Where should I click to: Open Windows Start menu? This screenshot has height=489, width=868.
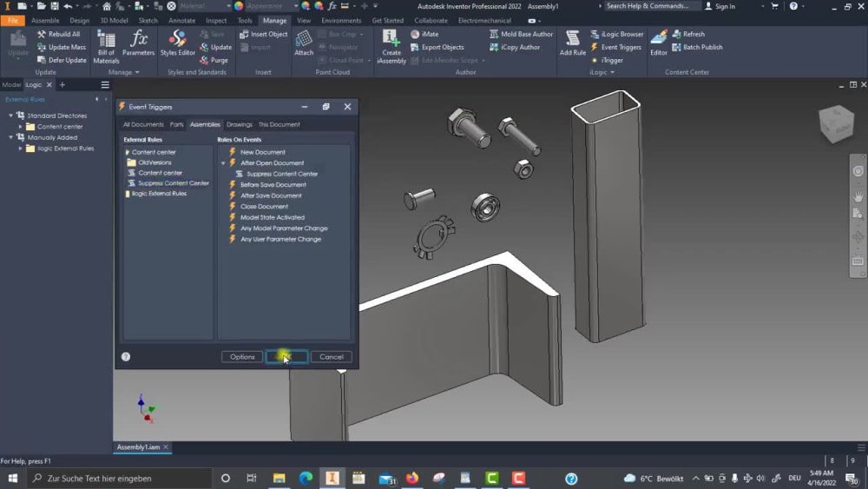click(13, 478)
